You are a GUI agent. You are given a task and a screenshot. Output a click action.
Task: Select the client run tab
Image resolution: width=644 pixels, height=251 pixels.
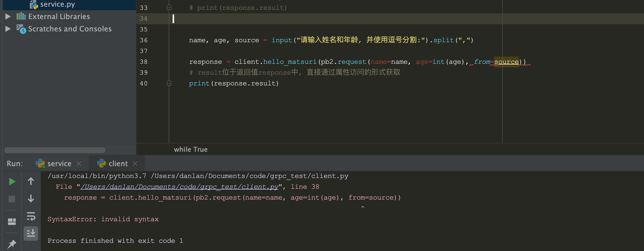pyautogui.click(x=118, y=164)
